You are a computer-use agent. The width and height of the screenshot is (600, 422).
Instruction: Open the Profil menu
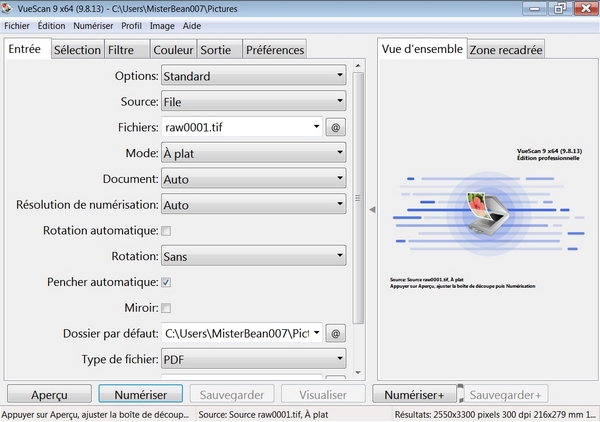131,26
